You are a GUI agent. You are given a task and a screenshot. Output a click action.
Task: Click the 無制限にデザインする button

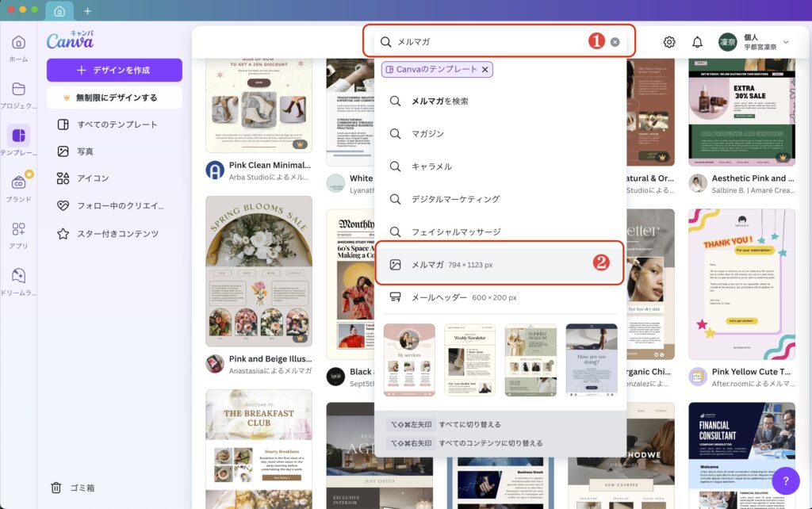[x=114, y=98]
